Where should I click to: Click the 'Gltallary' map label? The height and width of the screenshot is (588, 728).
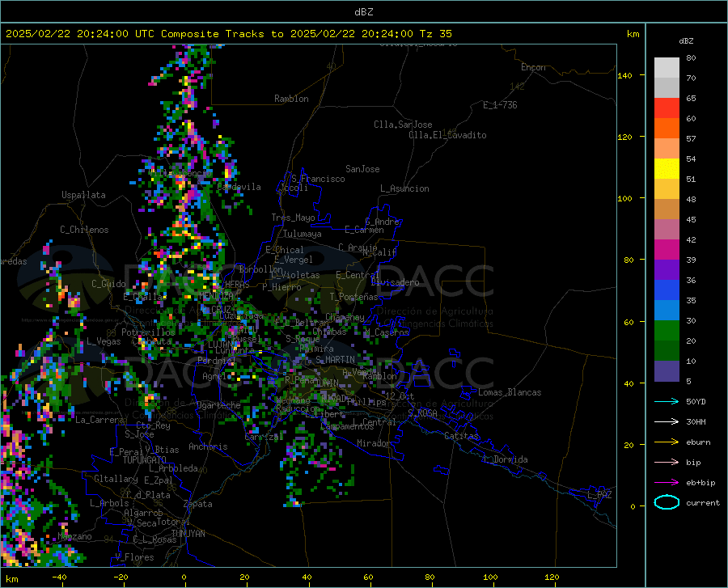tap(116, 479)
